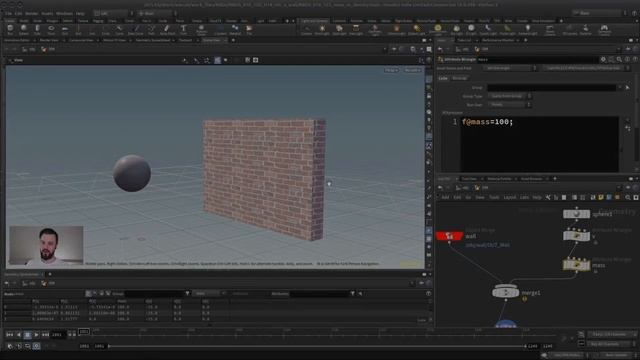Screen dimensions: 640x360
Task: Select the Tube shelf tool
Action: (x=37, y=29)
